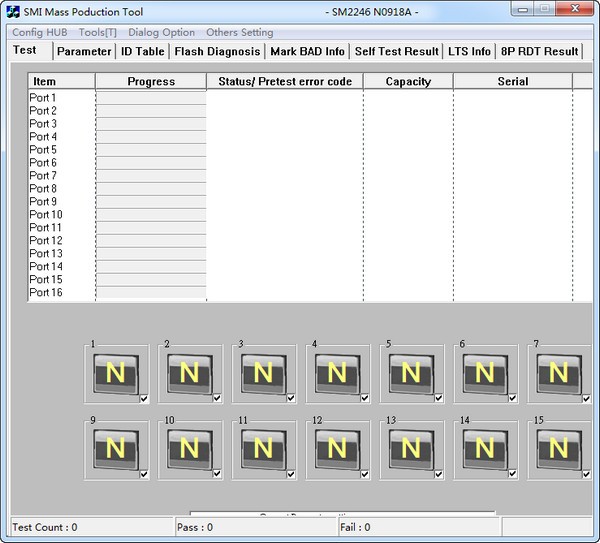Click the port 9 drive status icon

click(x=115, y=449)
